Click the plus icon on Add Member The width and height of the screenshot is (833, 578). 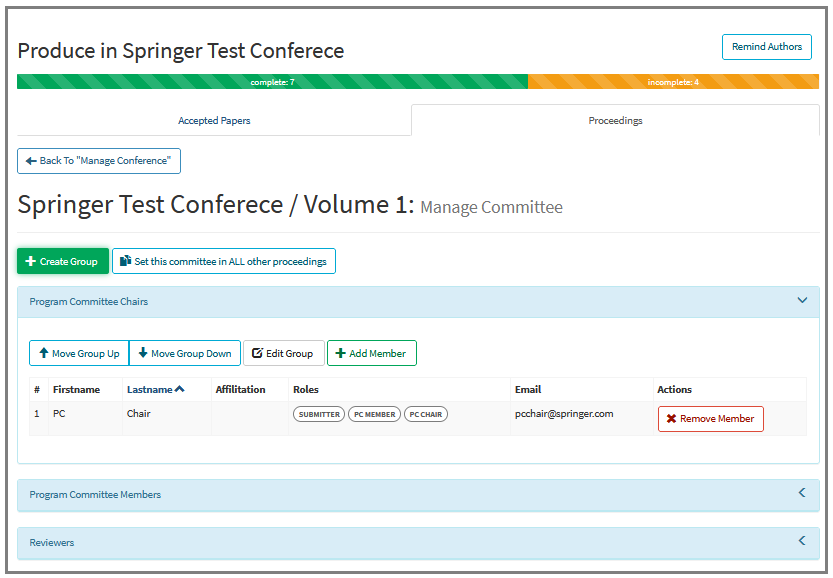point(339,353)
